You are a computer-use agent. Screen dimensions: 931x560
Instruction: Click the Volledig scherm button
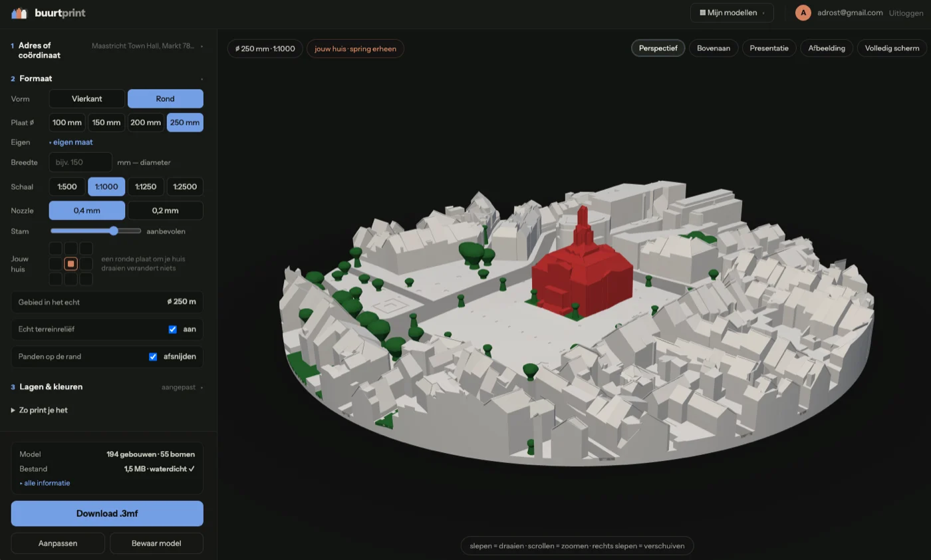click(x=892, y=48)
